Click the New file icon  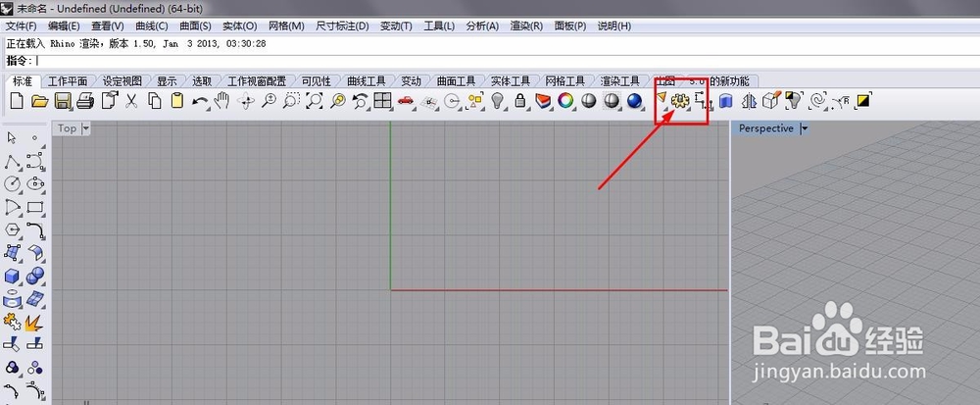17,101
